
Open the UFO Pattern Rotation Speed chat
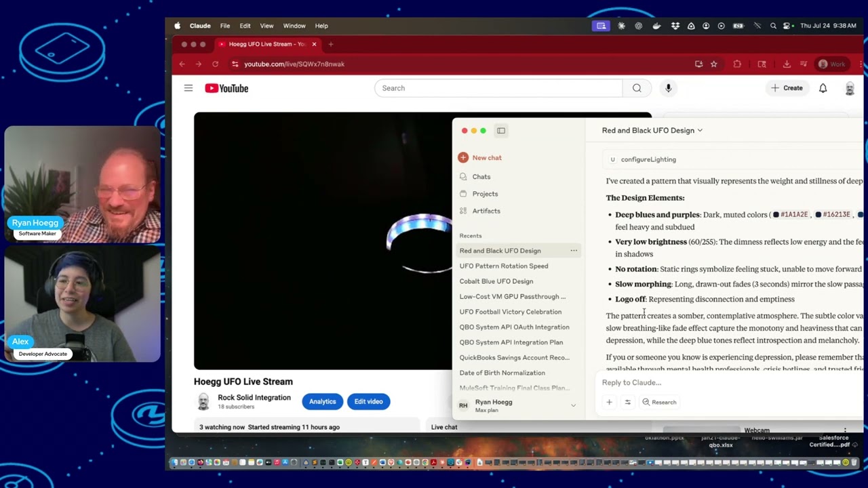(504, 266)
